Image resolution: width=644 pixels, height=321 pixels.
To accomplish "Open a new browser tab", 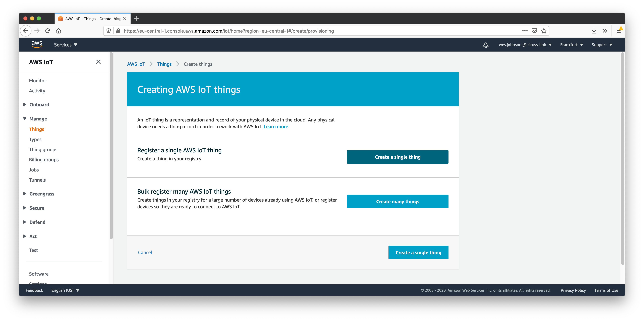I will (136, 18).
